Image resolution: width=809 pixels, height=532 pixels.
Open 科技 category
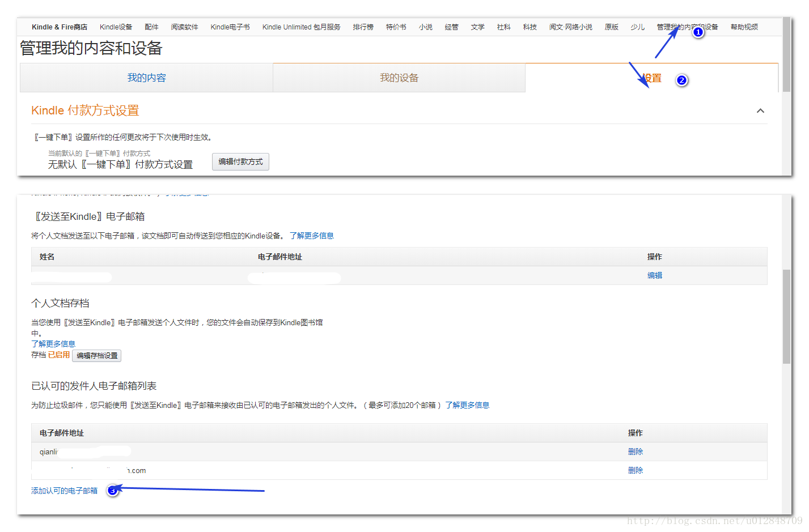(x=530, y=27)
